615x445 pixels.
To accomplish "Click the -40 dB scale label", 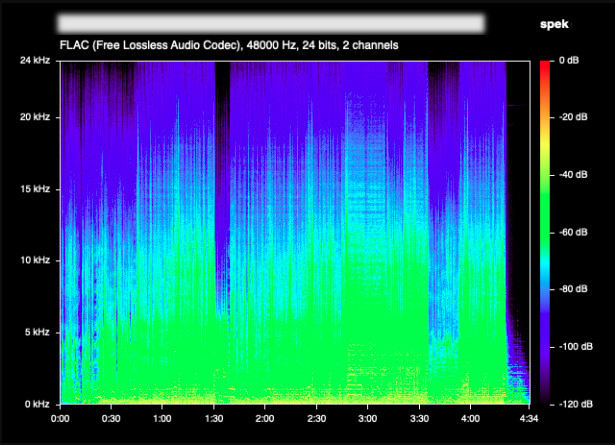I will [x=573, y=174].
